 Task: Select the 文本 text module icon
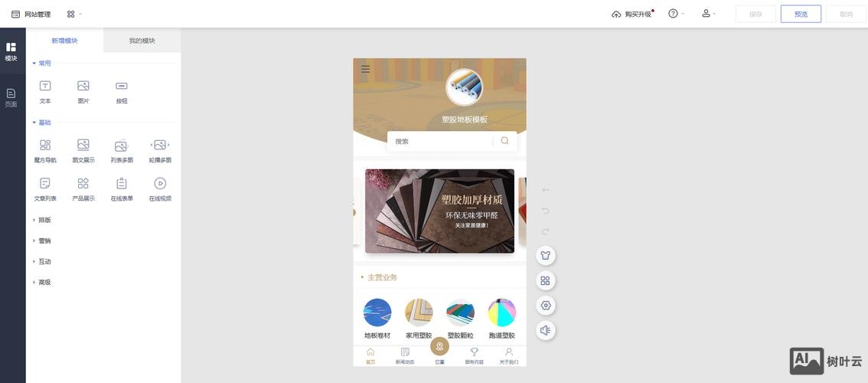coord(45,86)
